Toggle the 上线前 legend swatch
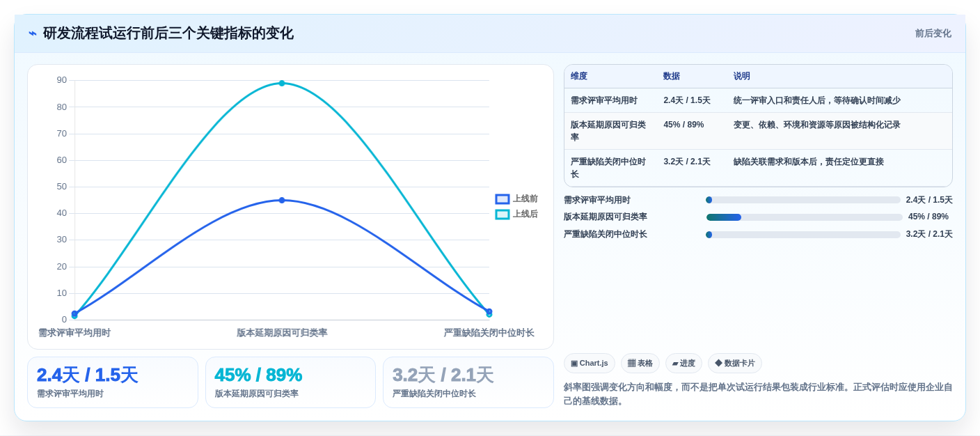 pyautogui.click(x=502, y=199)
